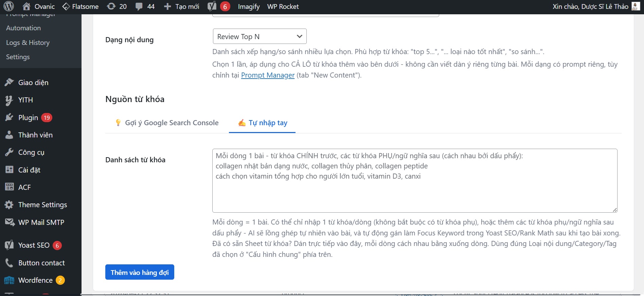Image resolution: width=644 pixels, height=296 pixels.
Task: Select the Tự nhập tay tab
Action: pyautogui.click(x=262, y=123)
